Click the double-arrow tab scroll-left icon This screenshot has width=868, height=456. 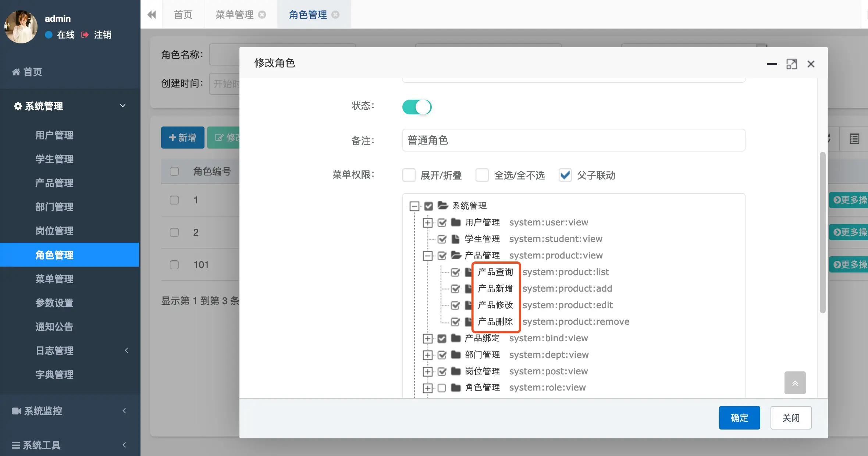point(152,15)
